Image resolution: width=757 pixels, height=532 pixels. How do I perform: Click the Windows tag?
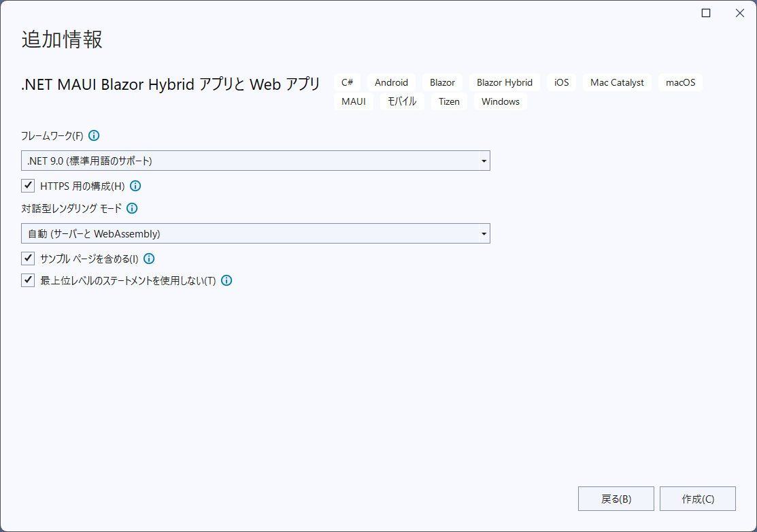point(500,101)
